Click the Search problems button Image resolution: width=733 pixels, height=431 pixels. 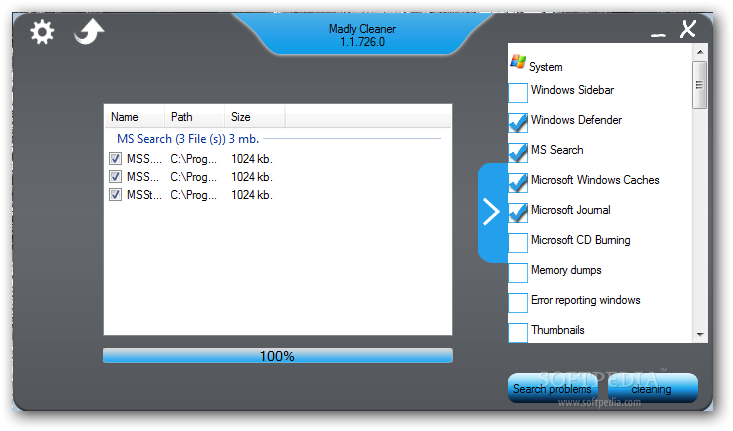(552, 388)
